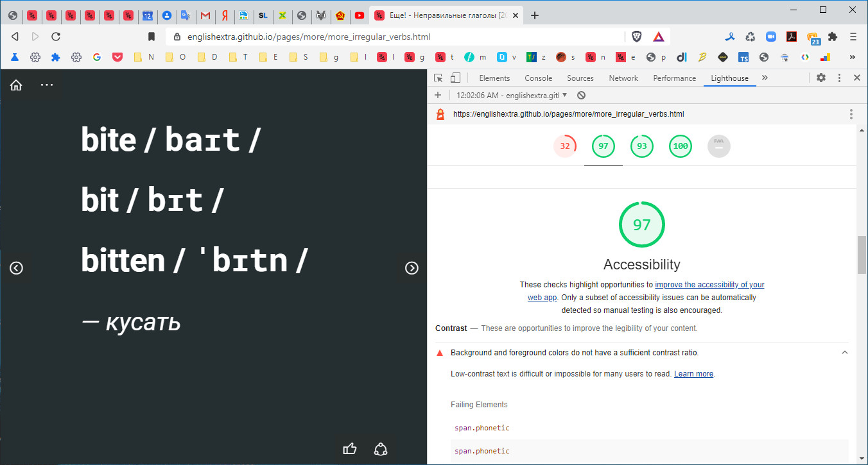Open the Extensions puzzle icon
The image size is (868, 465).
coord(833,37)
